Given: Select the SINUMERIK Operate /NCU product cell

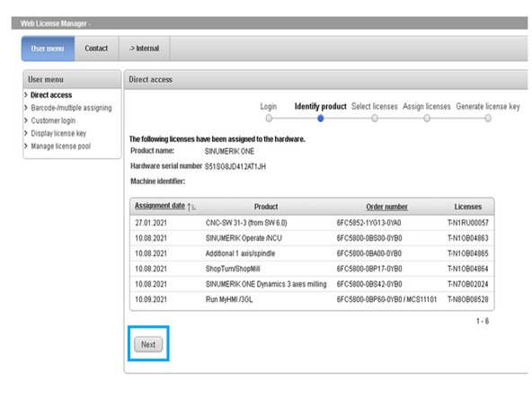Looking at the screenshot, I should coord(244,238).
